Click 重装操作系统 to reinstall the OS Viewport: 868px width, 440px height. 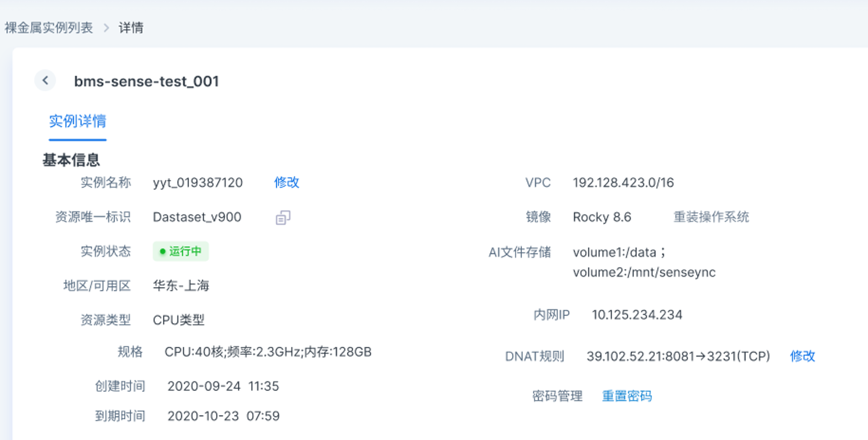pyautogui.click(x=711, y=217)
